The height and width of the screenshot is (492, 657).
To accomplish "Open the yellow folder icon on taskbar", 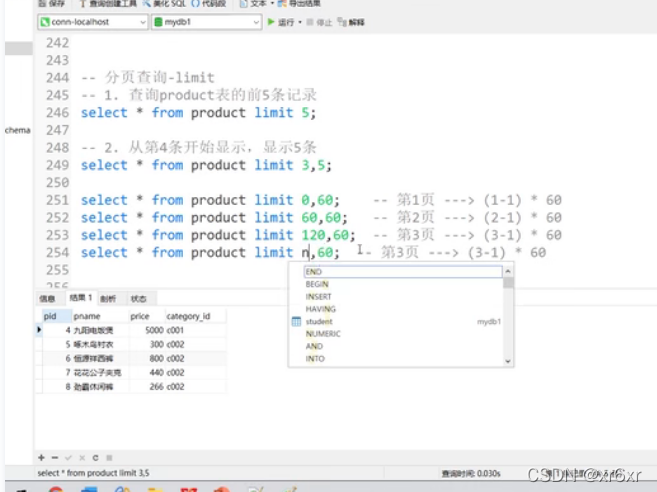I will pyautogui.click(x=155, y=489).
